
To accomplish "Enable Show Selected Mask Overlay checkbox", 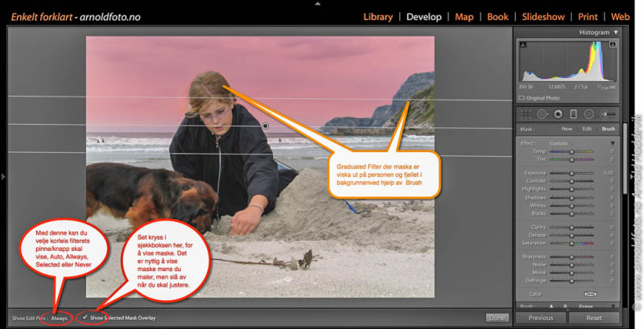I will pyautogui.click(x=85, y=317).
